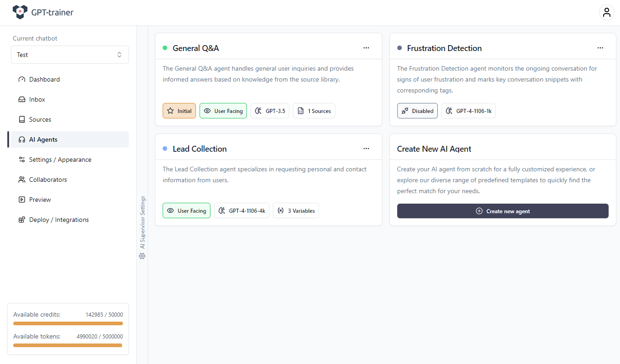Click the Inbox tray icon

(x=22, y=99)
